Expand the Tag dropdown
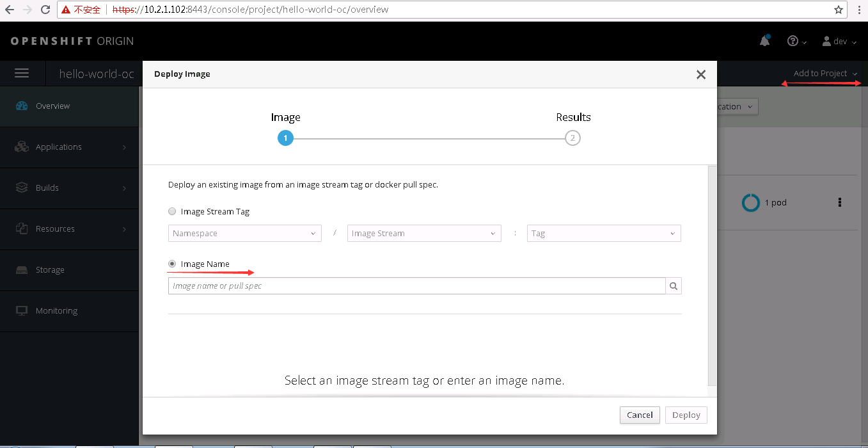The image size is (868, 448). click(x=603, y=234)
